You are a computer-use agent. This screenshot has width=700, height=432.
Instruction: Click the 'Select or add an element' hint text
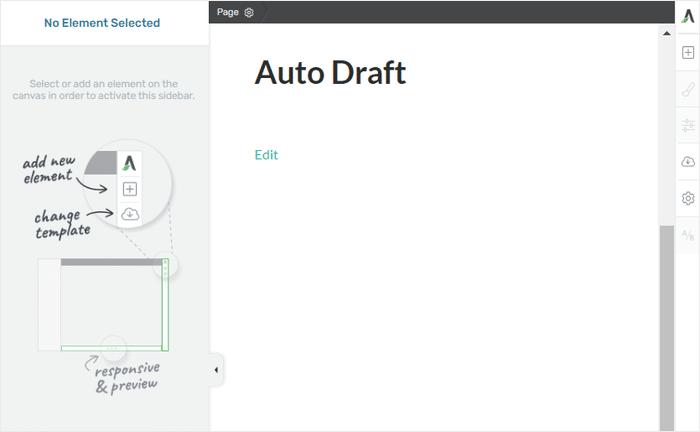pyautogui.click(x=104, y=90)
